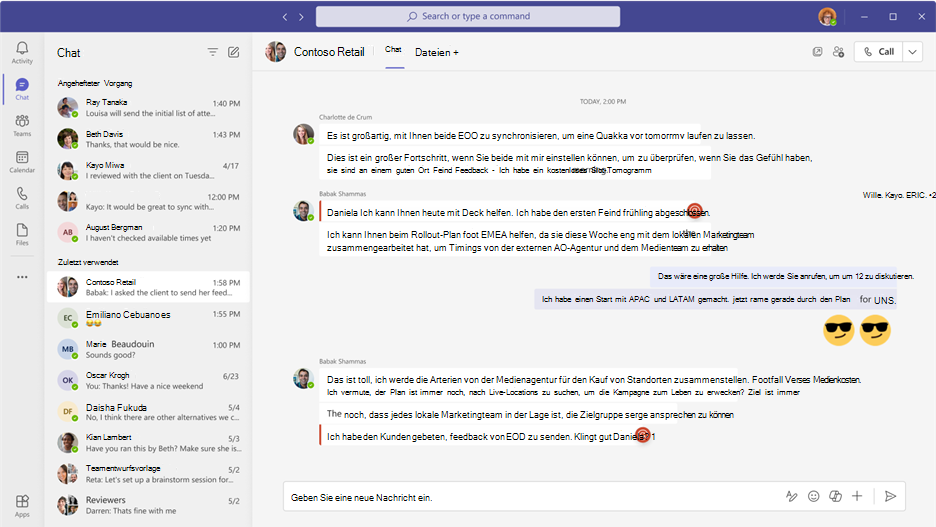This screenshot has height=527, width=936.
Task: Open chat with Ray Tanaka
Action: [149, 107]
